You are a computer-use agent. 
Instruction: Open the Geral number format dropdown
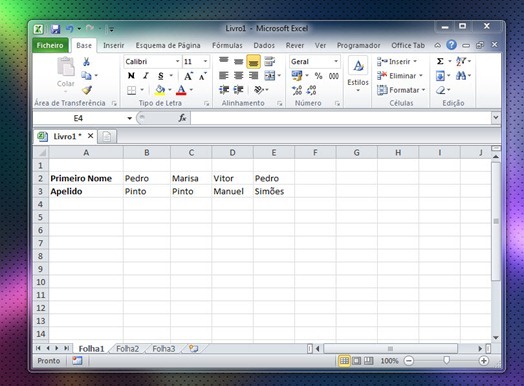336,61
